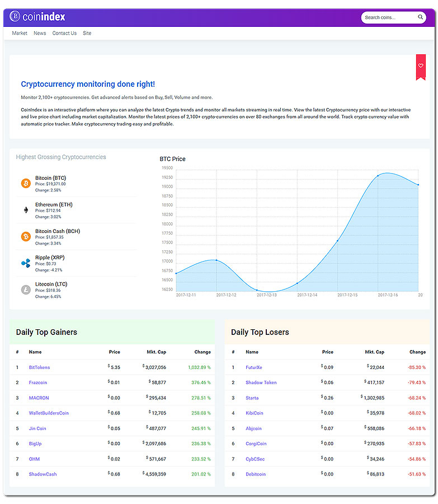Open the Contact Us menu item

[x=64, y=33]
